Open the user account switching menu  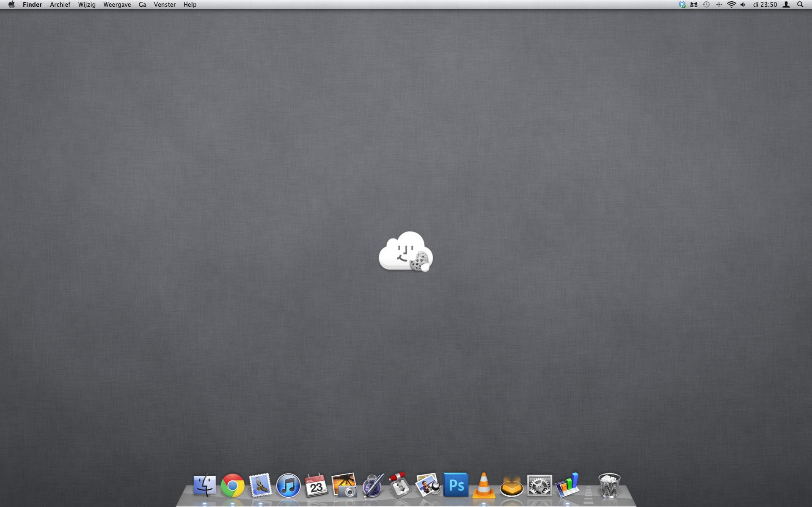(x=786, y=5)
